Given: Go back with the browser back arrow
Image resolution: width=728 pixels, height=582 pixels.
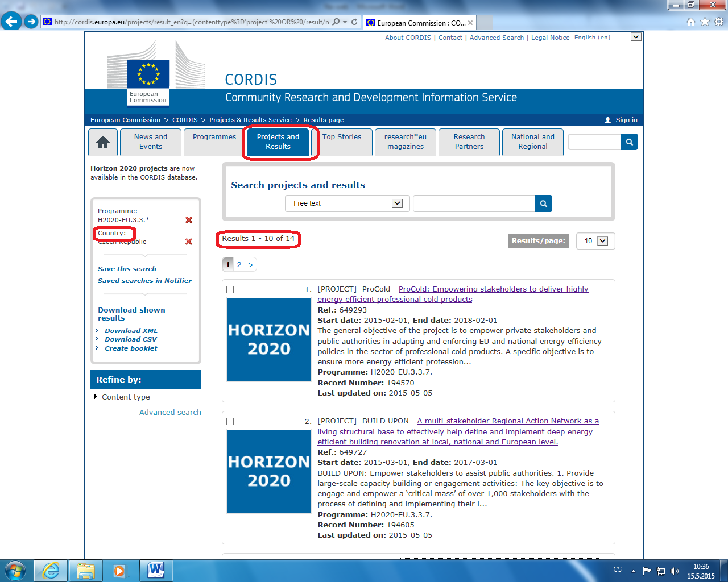Looking at the screenshot, I should click(11, 22).
